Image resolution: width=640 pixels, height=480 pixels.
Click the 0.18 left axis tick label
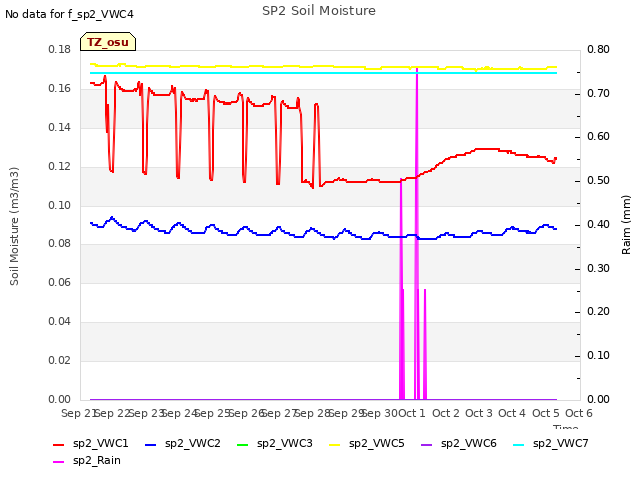(x=60, y=50)
